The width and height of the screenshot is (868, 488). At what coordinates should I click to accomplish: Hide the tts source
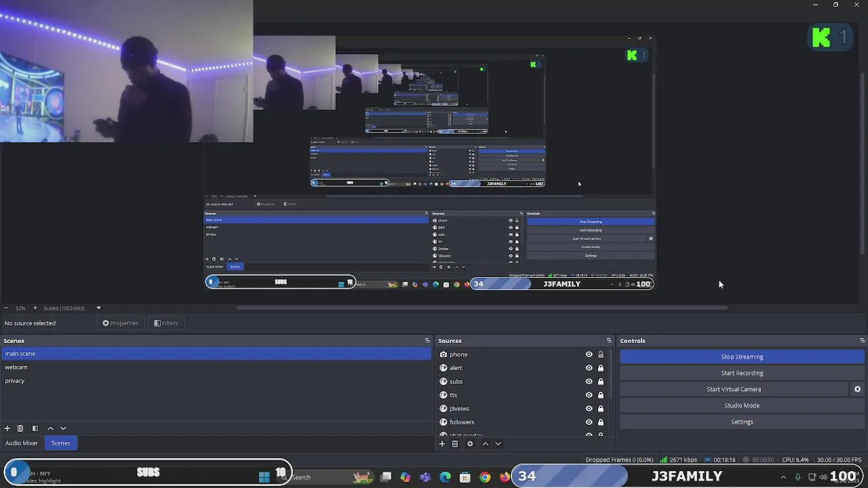point(589,395)
